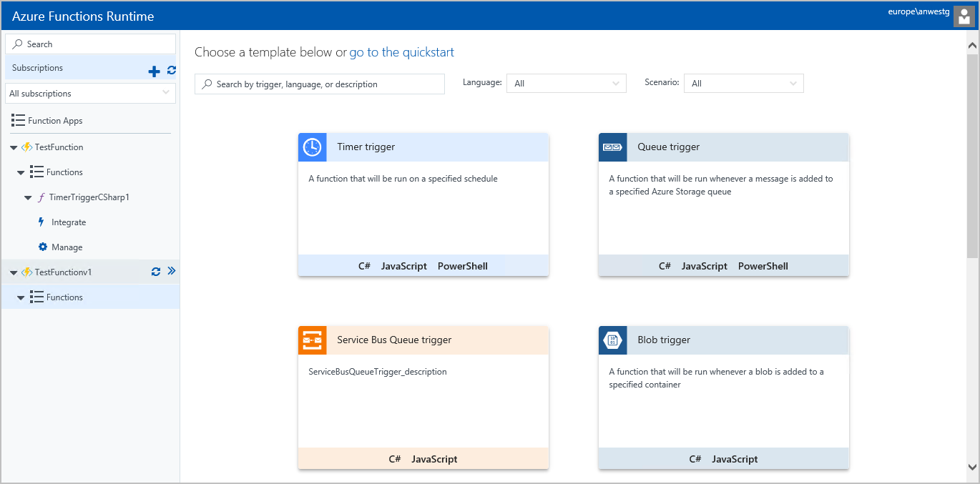
Task: Click the Timer trigger clock icon
Action: pos(312,147)
